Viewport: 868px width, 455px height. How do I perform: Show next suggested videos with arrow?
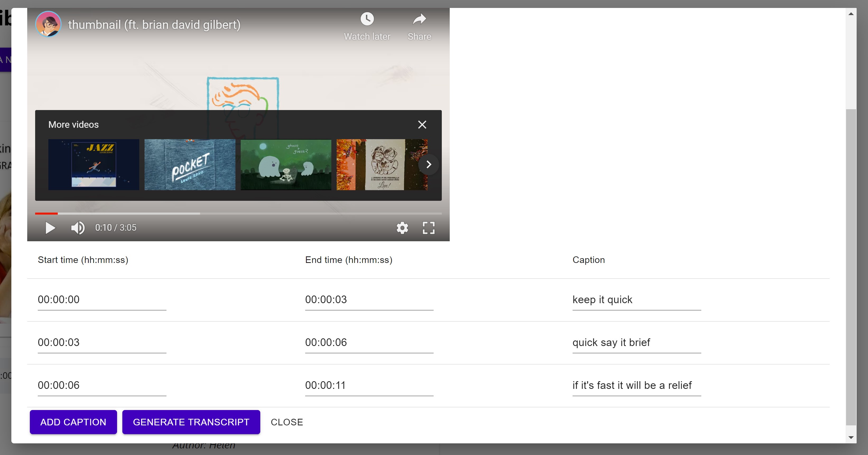tap(429, 165)
